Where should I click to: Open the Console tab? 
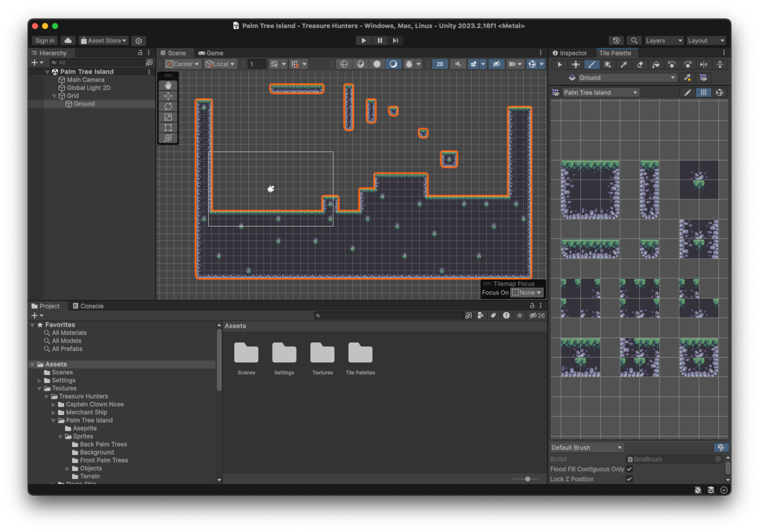click(88, 306)
